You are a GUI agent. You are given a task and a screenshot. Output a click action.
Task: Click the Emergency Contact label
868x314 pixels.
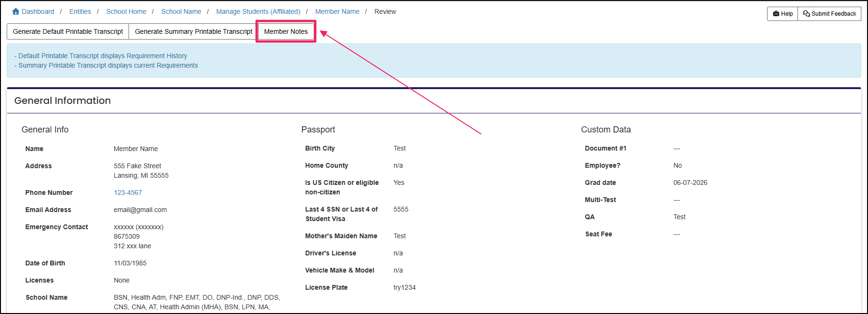(x=56, y=227)
